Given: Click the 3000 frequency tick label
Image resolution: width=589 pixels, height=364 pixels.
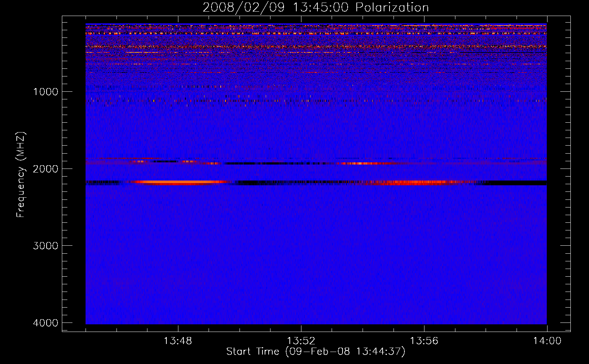Looking at the screenshot, I should tap(46, 245).
